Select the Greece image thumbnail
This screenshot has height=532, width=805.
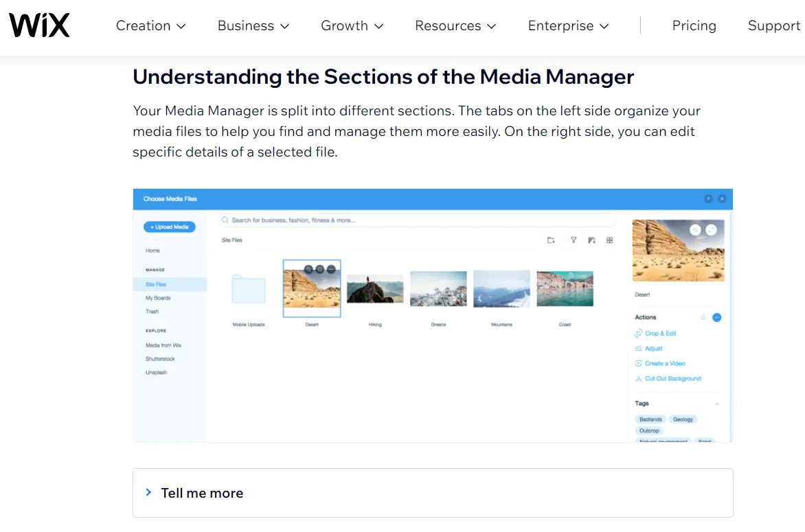(x=438, y=288)
